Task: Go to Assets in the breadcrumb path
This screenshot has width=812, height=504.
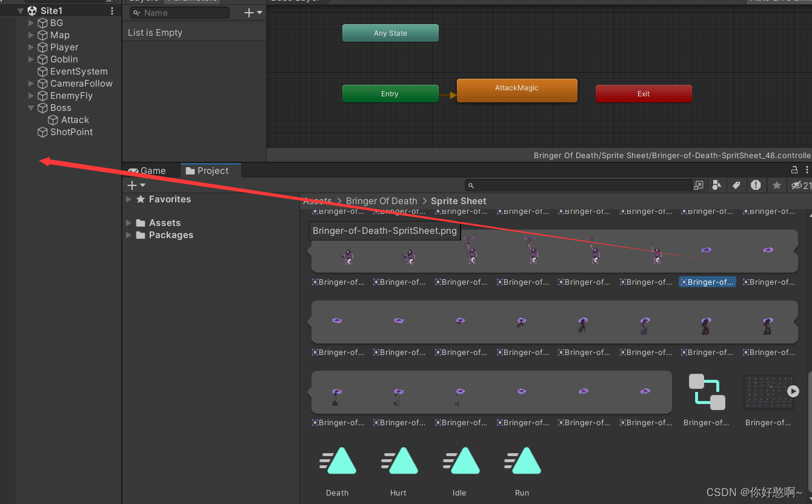Action: (x=318, y=201)
